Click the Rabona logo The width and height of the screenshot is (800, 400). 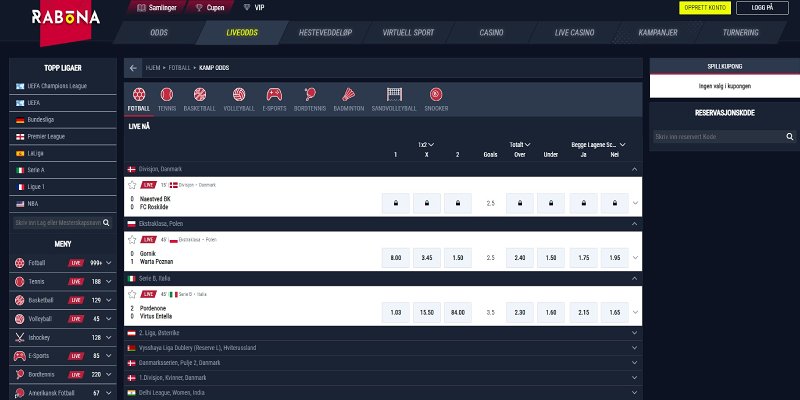point(65,18)
